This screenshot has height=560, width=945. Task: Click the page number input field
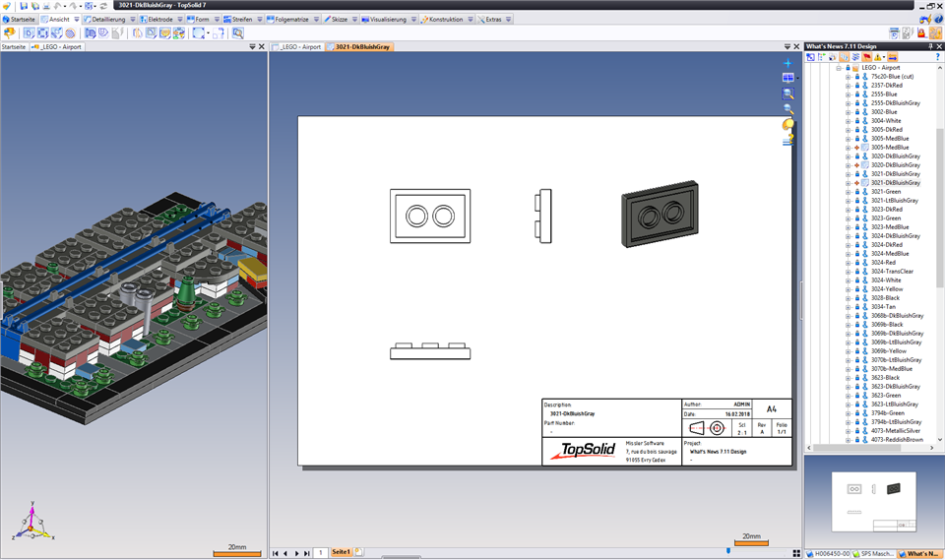pyautogui.click(x=321, y=553)
